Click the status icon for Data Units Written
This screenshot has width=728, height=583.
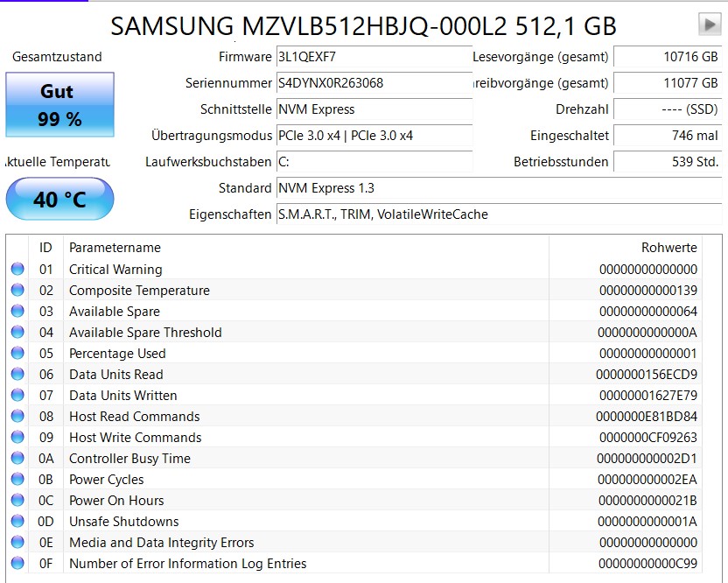point(17,395)
